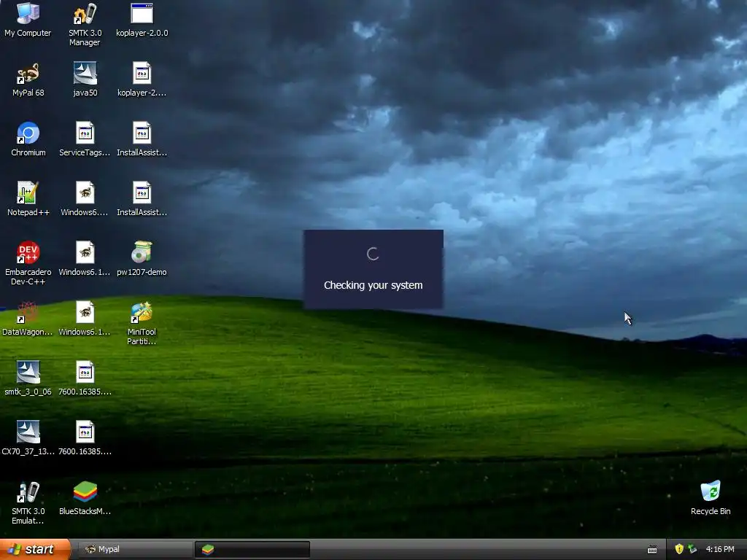Select the smtk_3_0_06 icon

point(28,378)
